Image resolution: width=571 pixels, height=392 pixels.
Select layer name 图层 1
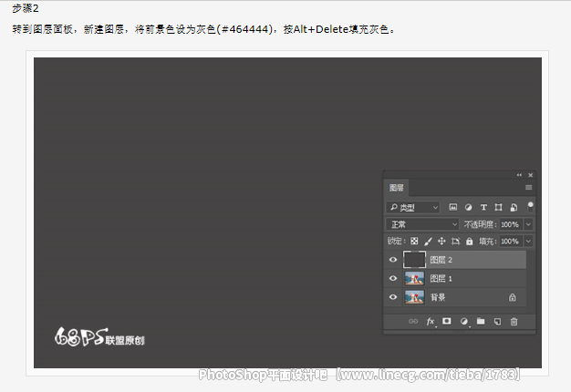[441, 278]
